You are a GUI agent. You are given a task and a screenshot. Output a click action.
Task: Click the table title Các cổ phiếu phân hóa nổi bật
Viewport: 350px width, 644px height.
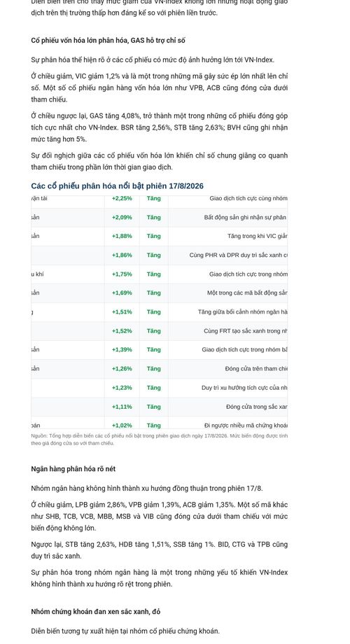click(117, 186)
